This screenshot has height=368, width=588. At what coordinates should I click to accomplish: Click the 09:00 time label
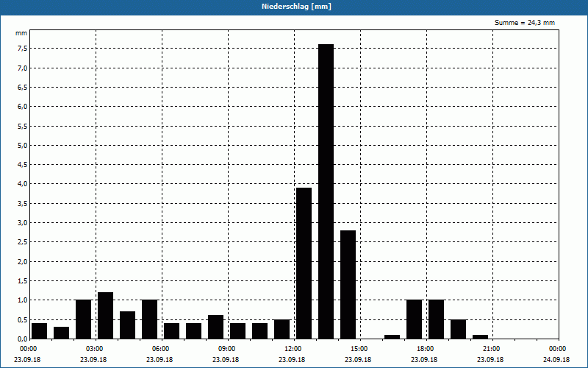(228, 349)
